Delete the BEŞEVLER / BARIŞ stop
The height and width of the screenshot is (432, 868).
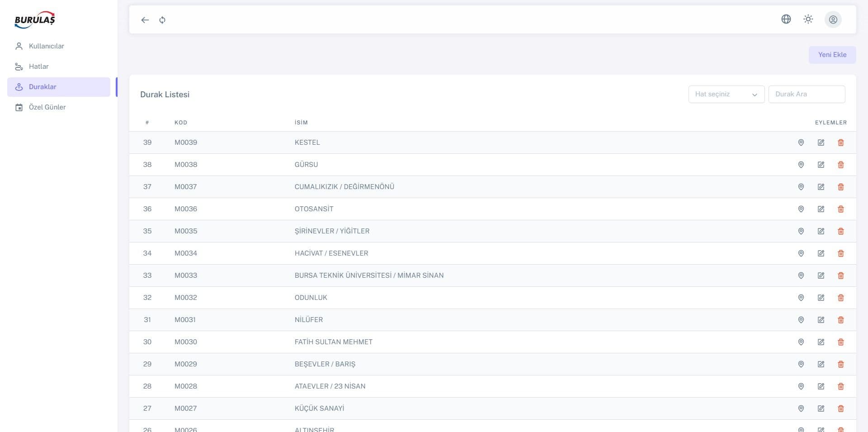click(x=841, y=364)
